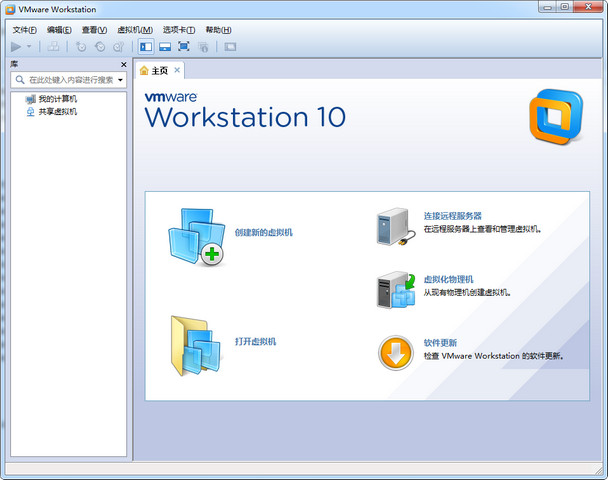608x480 pixels.
Task: Close the 主页 tab
Action: (x=178, y=70)
